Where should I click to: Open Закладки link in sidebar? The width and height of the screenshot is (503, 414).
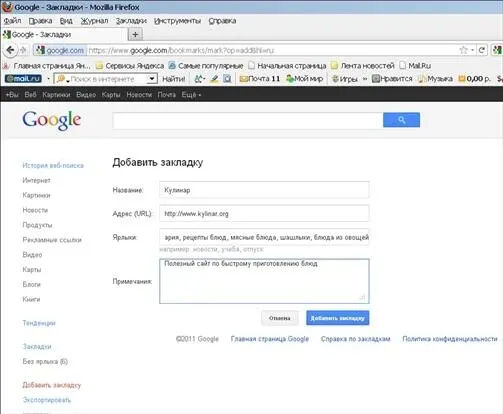pos(37,347)
